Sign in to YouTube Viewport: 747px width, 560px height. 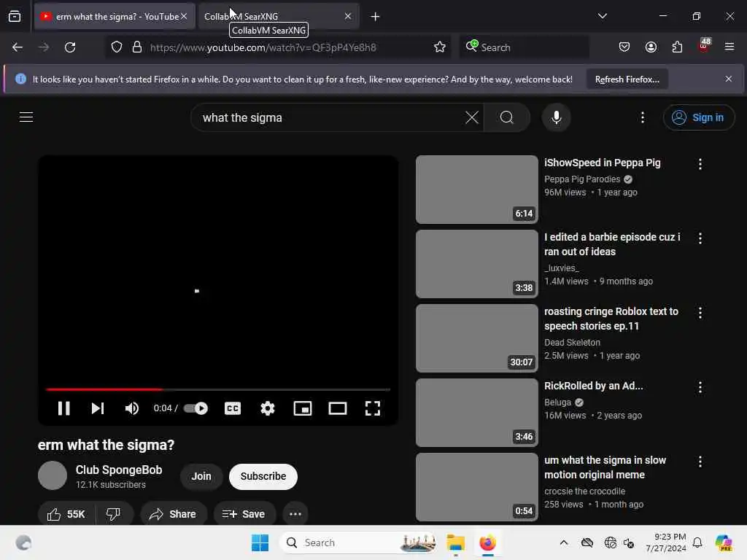pyautogui.click(x=698, y=117)
